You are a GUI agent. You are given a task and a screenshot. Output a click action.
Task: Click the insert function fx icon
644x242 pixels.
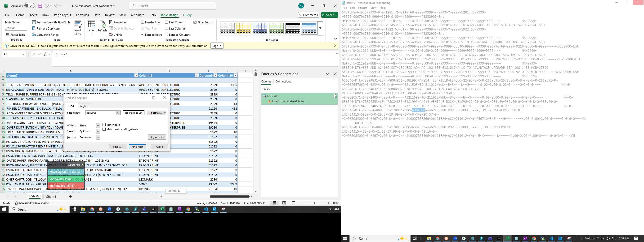(x=45, y=54)
